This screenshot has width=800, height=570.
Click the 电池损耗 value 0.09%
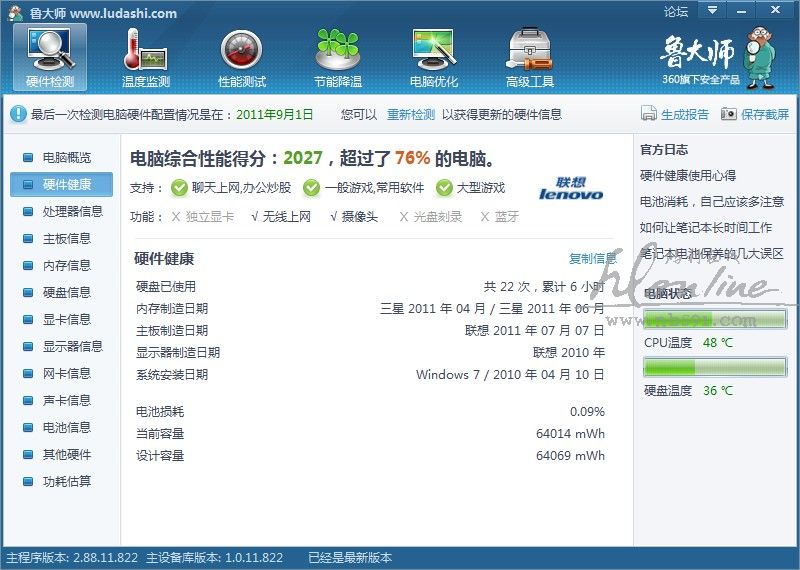tap(587, 411)
